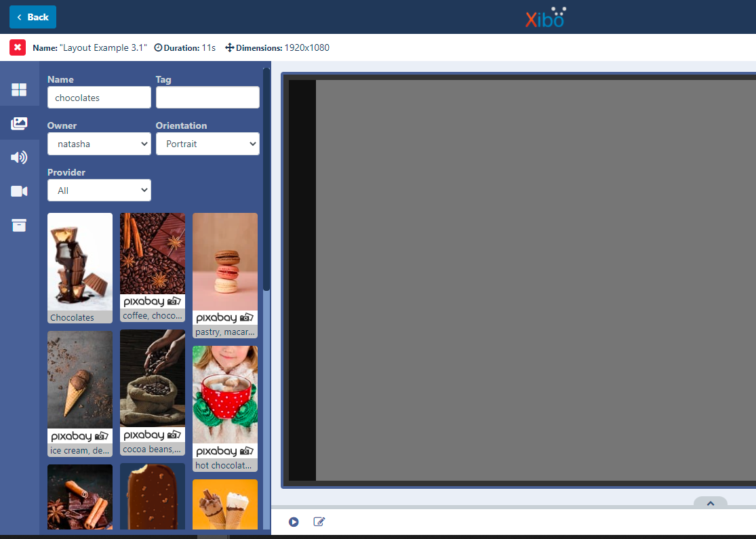The width and height of the screenshot is (756, 539).
Task: Click the edit pencil icon below the canvas
Action: point(319,522)
